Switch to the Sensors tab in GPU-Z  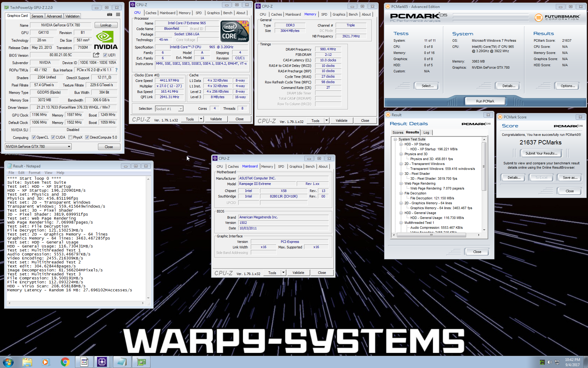[x=37, y=16]
